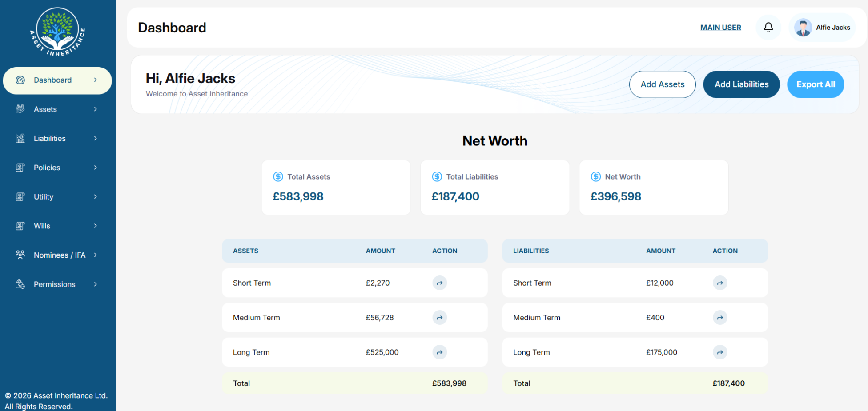The height and width of the screenshot is (411, 868).
Task: Click the Export All button
Action: [815, 84]
